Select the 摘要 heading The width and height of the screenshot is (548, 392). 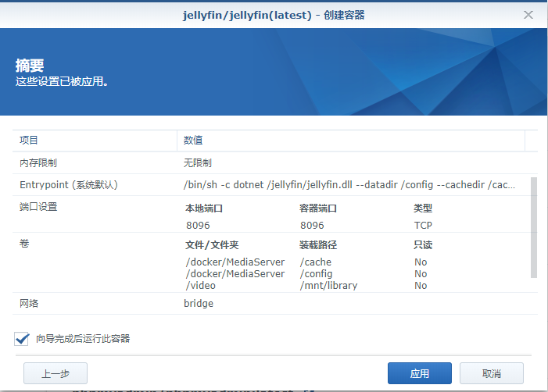(30, 66)
